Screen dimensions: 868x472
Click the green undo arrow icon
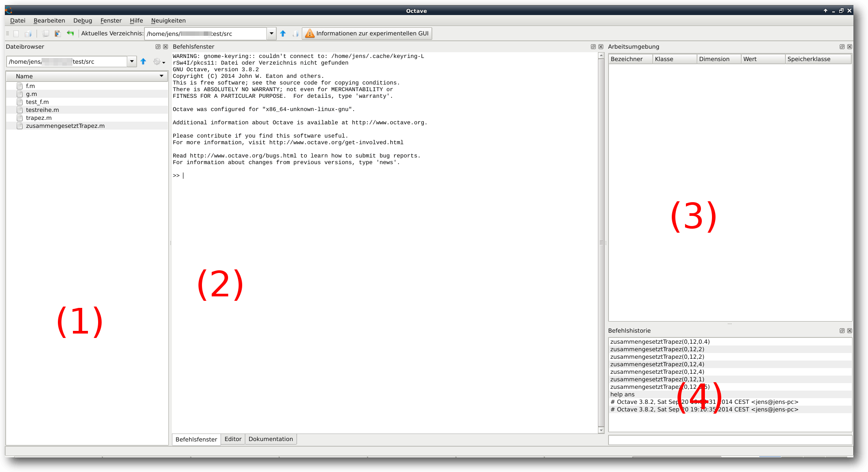point(70,33)
